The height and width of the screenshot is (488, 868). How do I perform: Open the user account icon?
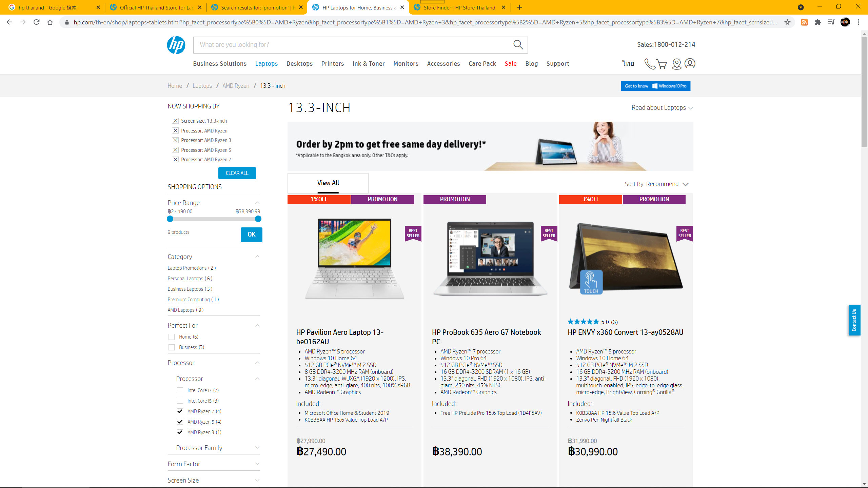click(690, 63)
